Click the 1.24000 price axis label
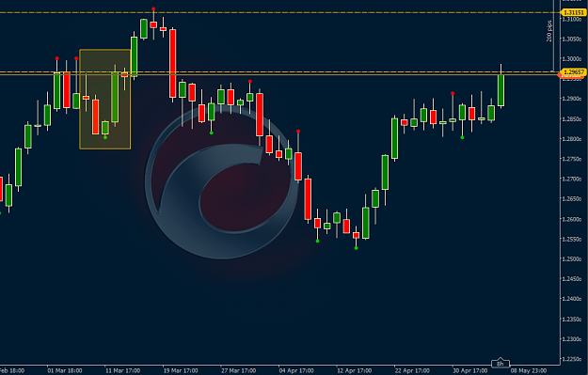Image resolution: width=588 pixels, height=375 pixels. point(572,299)
